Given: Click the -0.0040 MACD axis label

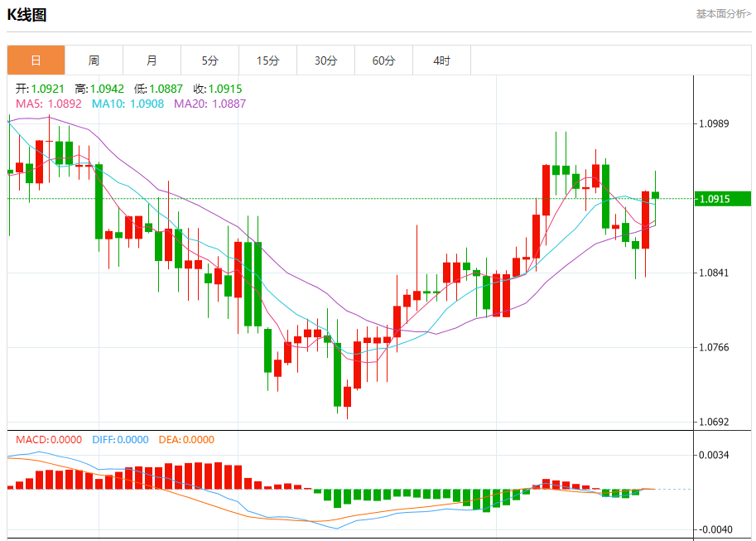Looking at the screenshot, I should [x=715, y=529].
